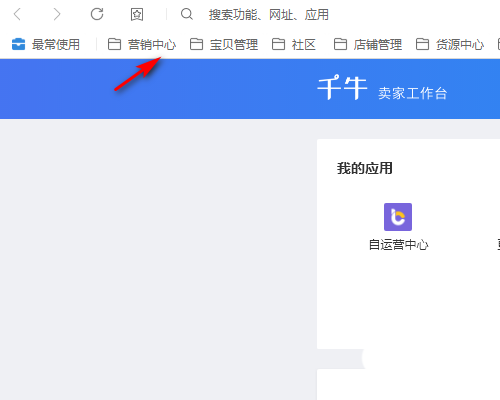Open the 货源中心 folder menu
500x400 pixels.
pos(450,44)
